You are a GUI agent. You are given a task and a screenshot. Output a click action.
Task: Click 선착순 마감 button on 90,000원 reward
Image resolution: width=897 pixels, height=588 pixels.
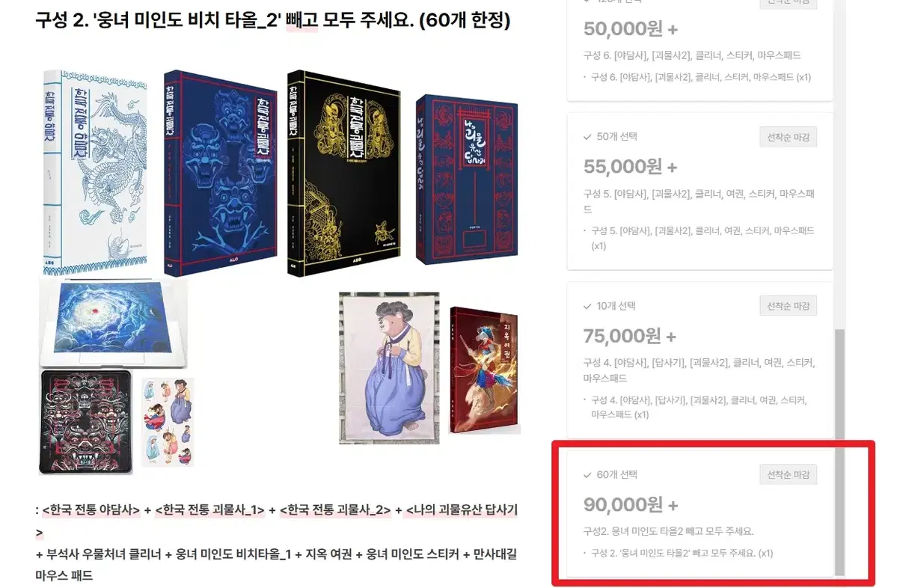(x=788, y=475)
